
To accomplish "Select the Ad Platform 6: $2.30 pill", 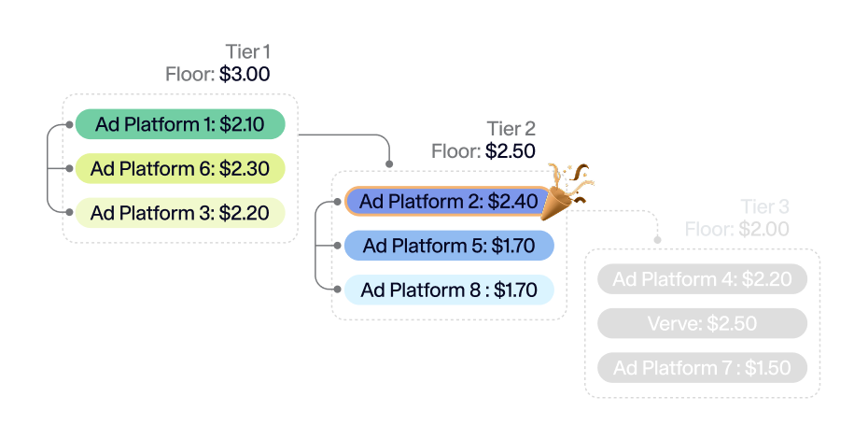I will pos(179,169).
